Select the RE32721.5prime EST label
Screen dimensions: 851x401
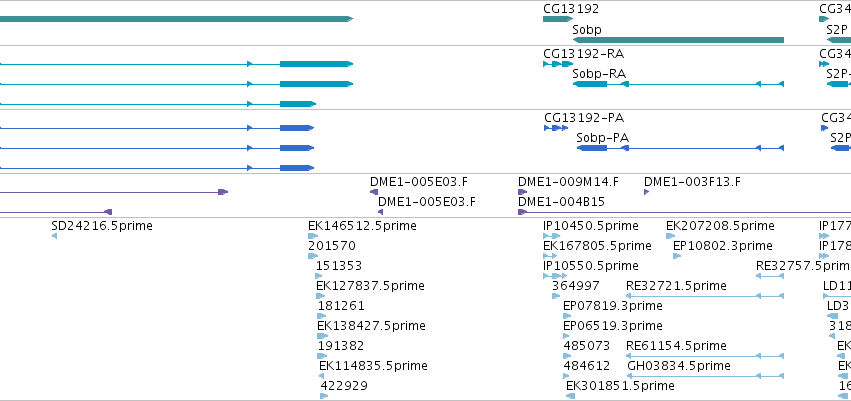point(676,286)
